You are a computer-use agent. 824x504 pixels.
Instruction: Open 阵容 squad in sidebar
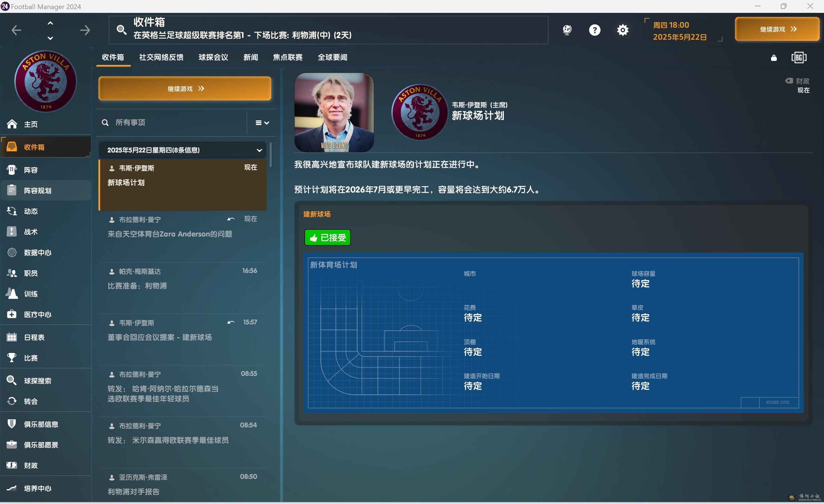click(x=45, y=170)
